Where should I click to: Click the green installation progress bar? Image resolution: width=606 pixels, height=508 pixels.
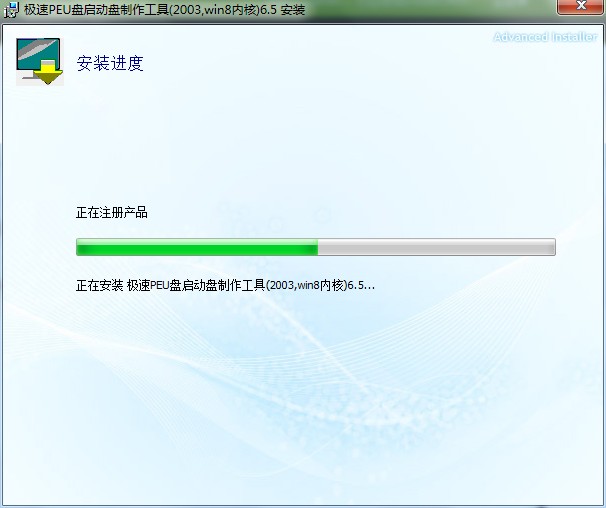316,247
